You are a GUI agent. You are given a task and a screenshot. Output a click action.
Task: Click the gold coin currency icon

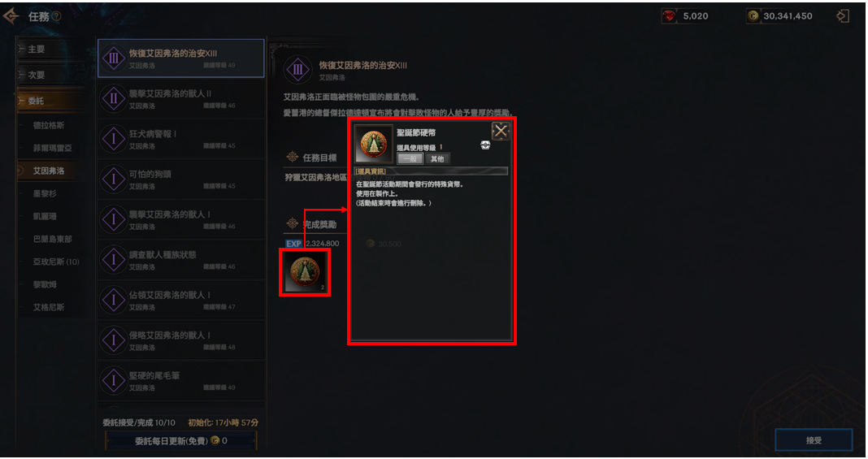coord(753,16)
